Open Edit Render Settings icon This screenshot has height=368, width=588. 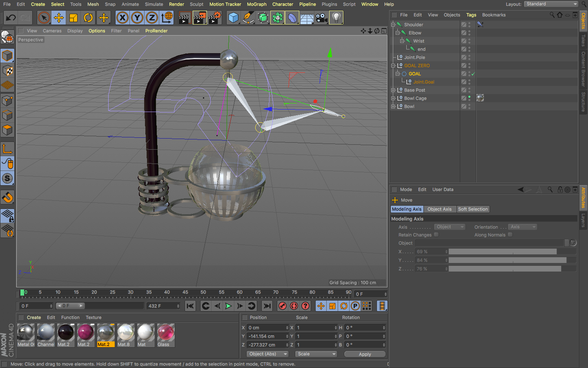pos(215,18)
